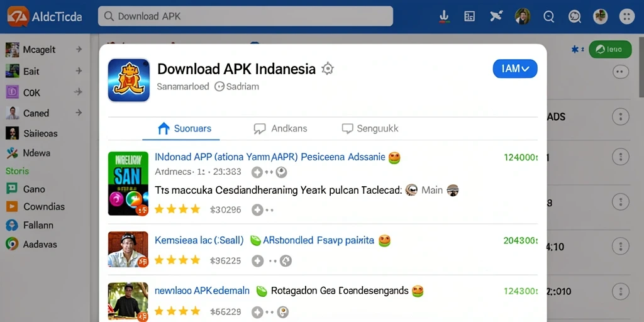Select the Caned avatar in sidebar

coord(13,113)
